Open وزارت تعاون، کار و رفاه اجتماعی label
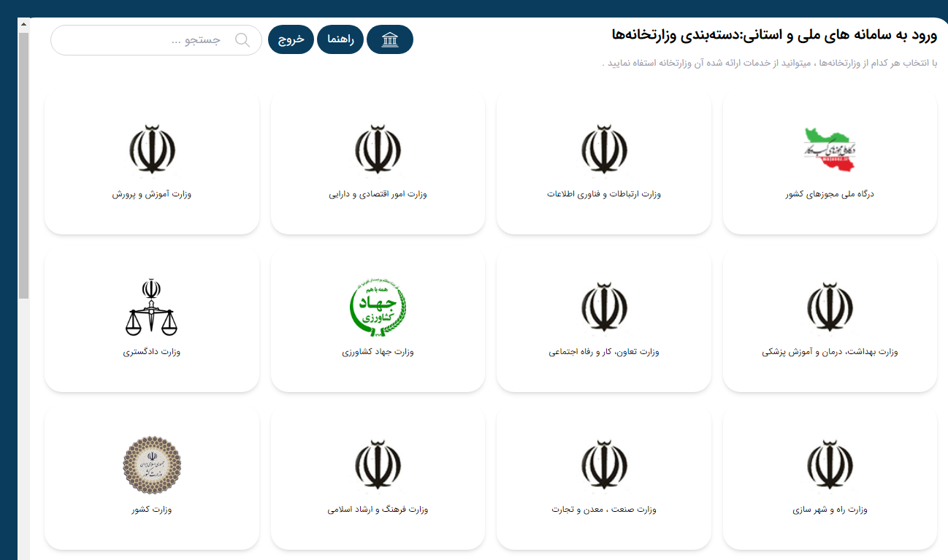The height and width of the screenshot is (560, 948). pos(604,352)
